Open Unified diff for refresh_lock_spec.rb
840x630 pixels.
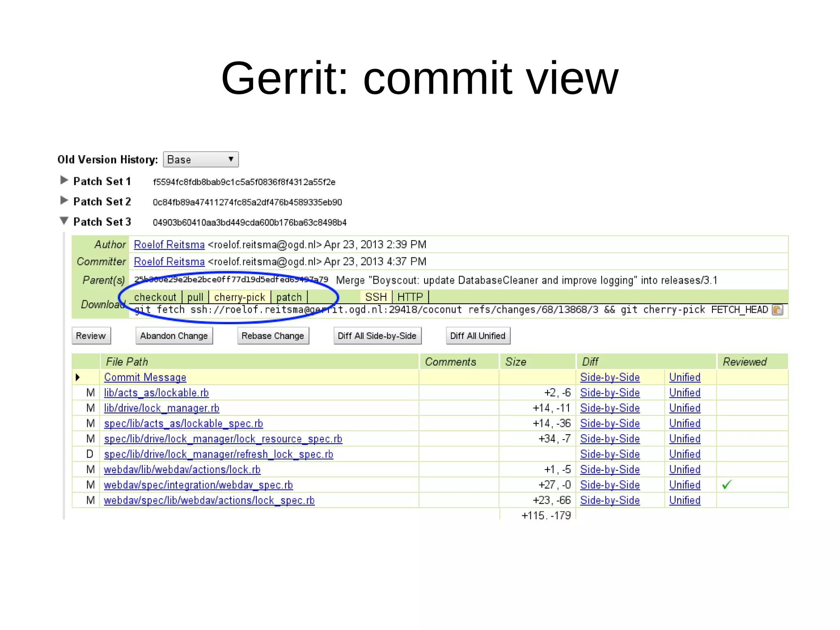(685, 454)
